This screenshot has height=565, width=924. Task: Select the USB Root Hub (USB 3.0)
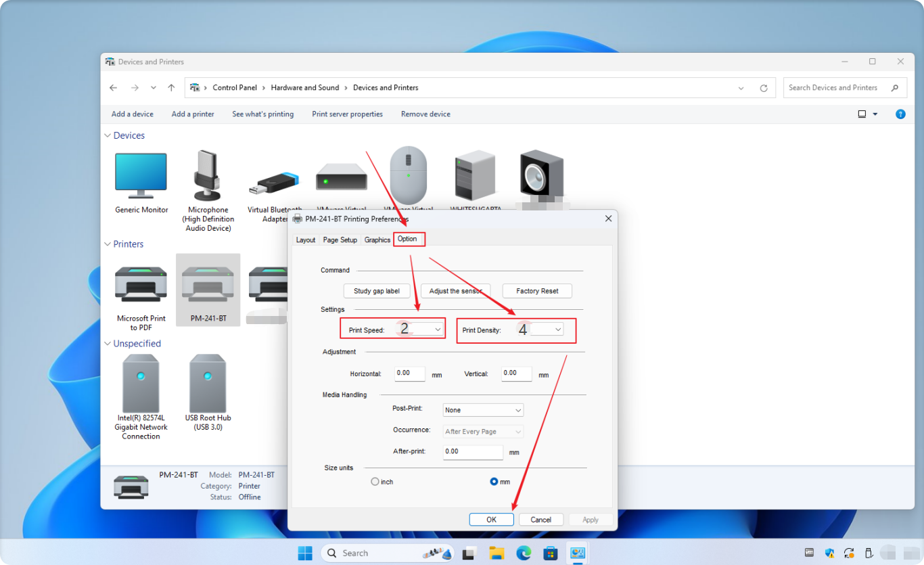pyautogui.click(x=208, y=383)
